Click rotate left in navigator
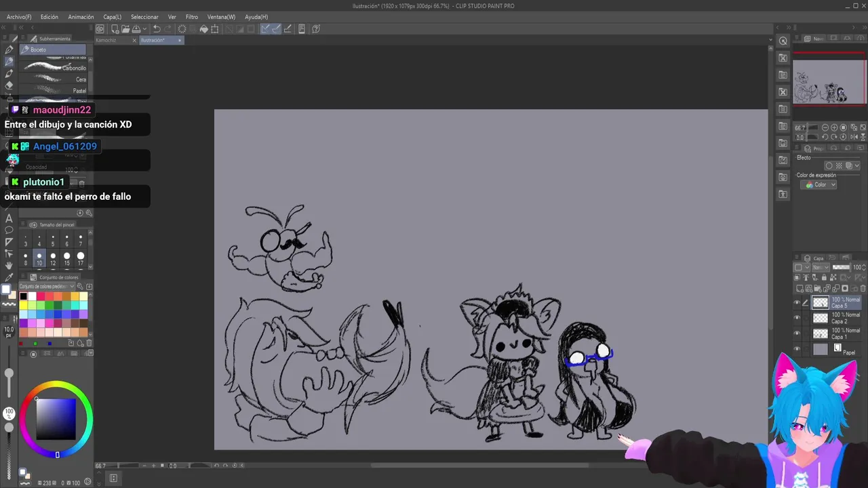Image resolution: width=868 pixels, height=488 pixels. (x=825, y=137)
